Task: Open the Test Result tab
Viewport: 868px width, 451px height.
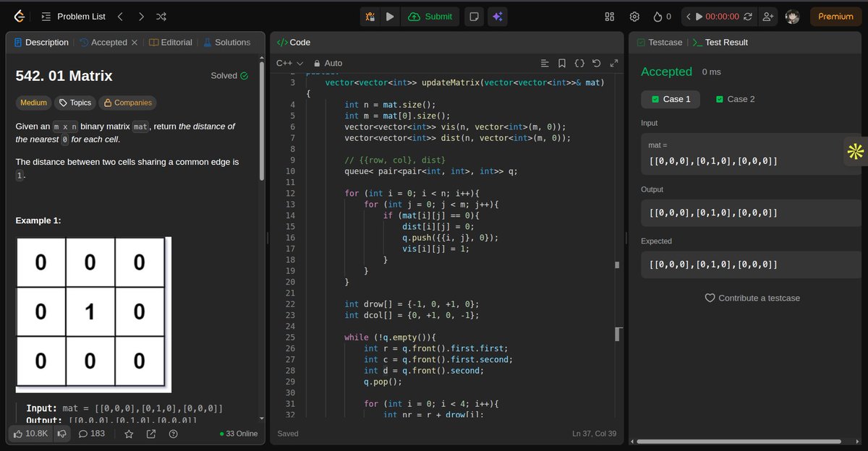Action: pyautogui.click(x=720, y=42)
